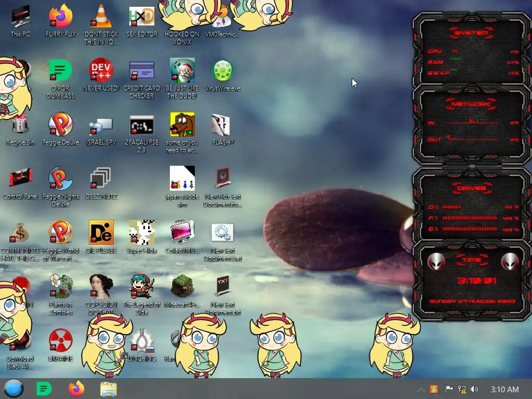Open File Explorer from the taskbar

pyautogui.click(x=109, y=389)
